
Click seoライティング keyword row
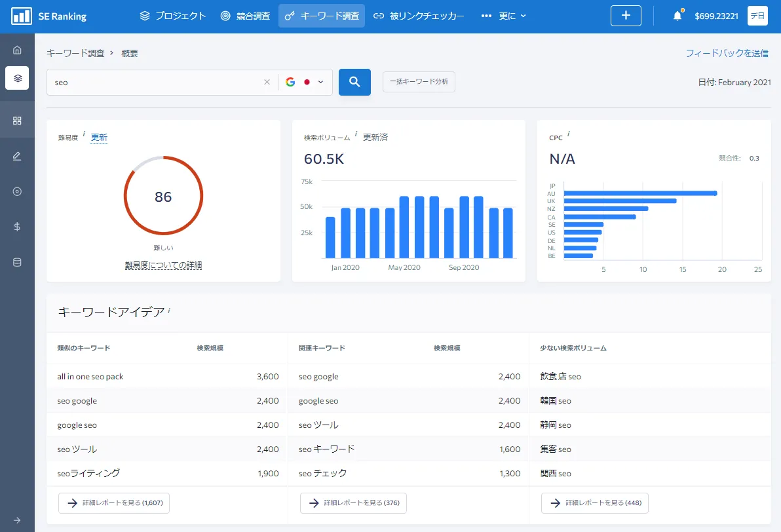point(167,473)
